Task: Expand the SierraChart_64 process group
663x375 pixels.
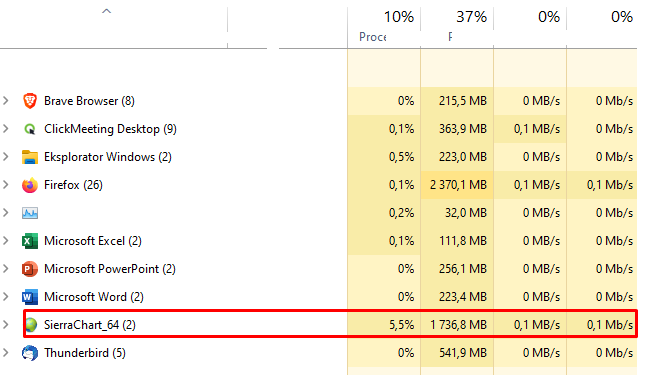Action: coord(6,325)
